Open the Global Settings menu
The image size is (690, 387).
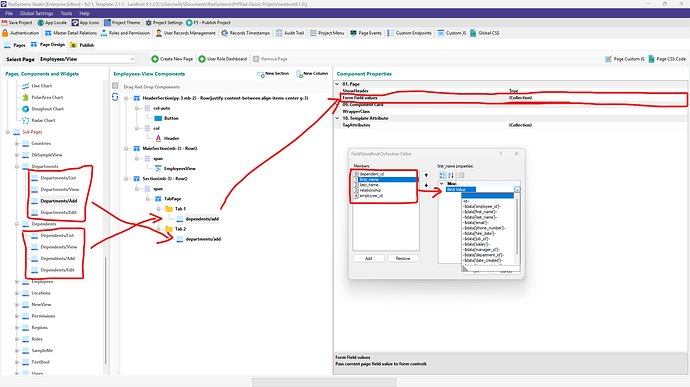pyautogui.click(x=37, y=13)
